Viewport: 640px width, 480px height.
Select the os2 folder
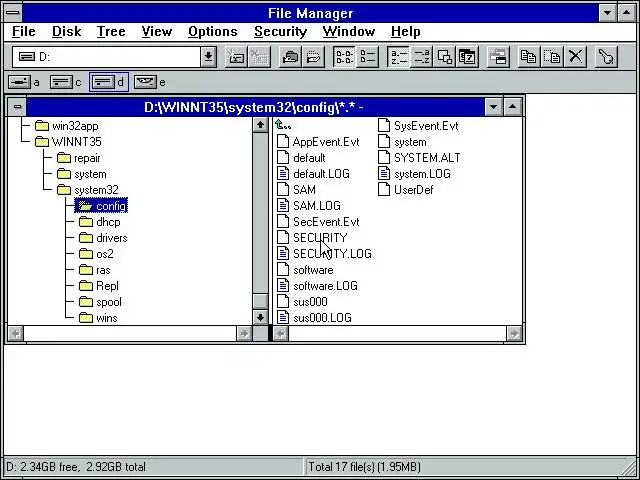[x=96, y=254]
